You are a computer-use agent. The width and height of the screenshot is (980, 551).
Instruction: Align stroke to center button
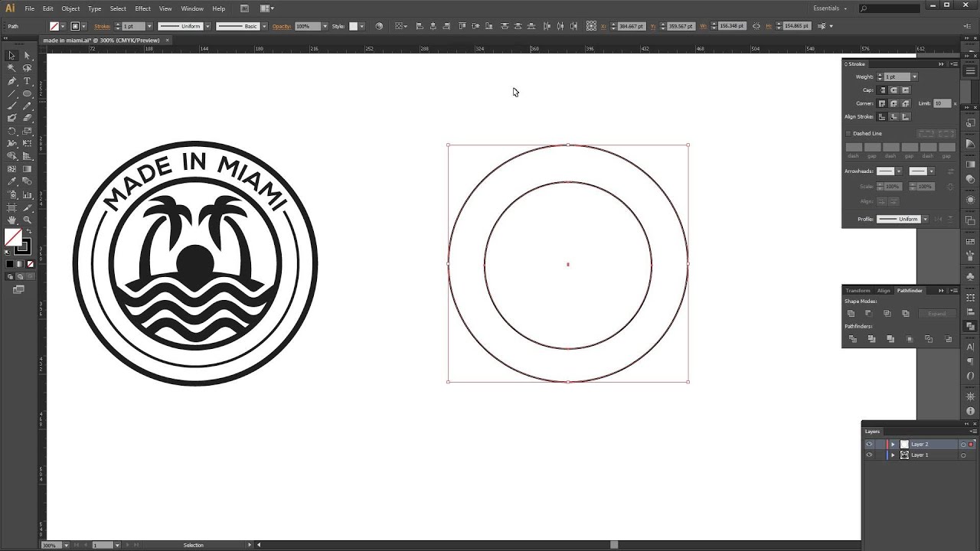(x=882, y=117)
